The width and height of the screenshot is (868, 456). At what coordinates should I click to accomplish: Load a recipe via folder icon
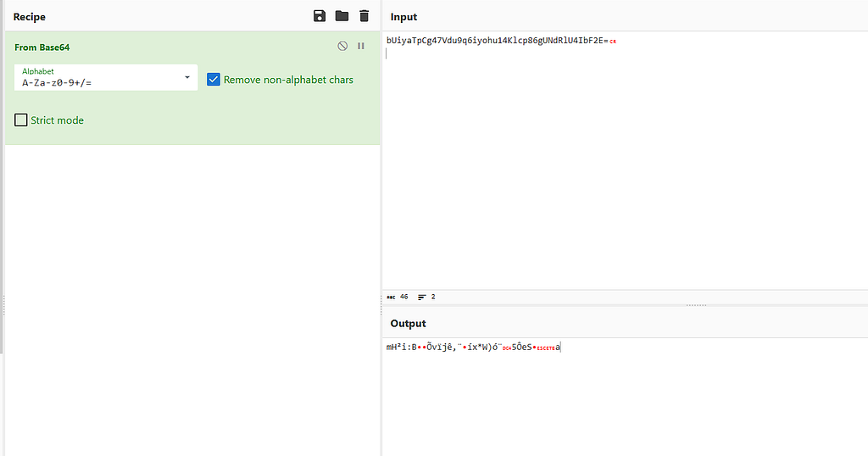pyautogui.click(x=342, y=16)
